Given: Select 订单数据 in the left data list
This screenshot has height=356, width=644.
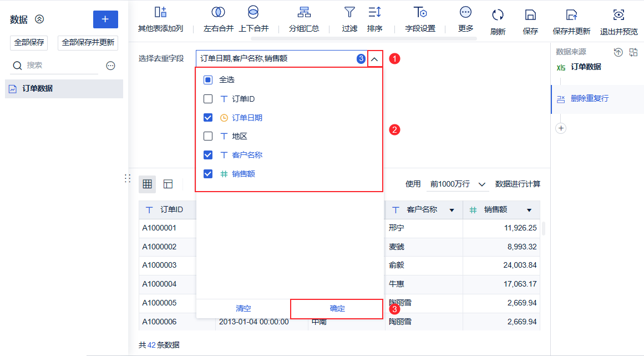Looking at the screenshot, I should point(64,89).
